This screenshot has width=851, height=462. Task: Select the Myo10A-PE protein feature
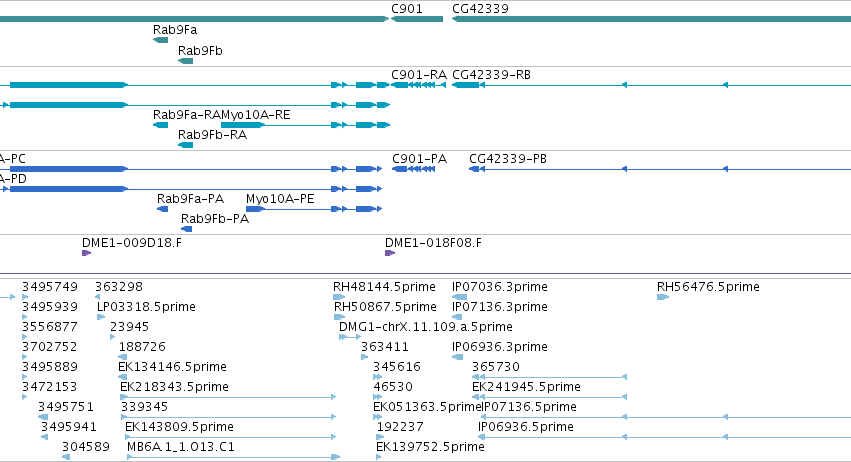tap(314, 209)
